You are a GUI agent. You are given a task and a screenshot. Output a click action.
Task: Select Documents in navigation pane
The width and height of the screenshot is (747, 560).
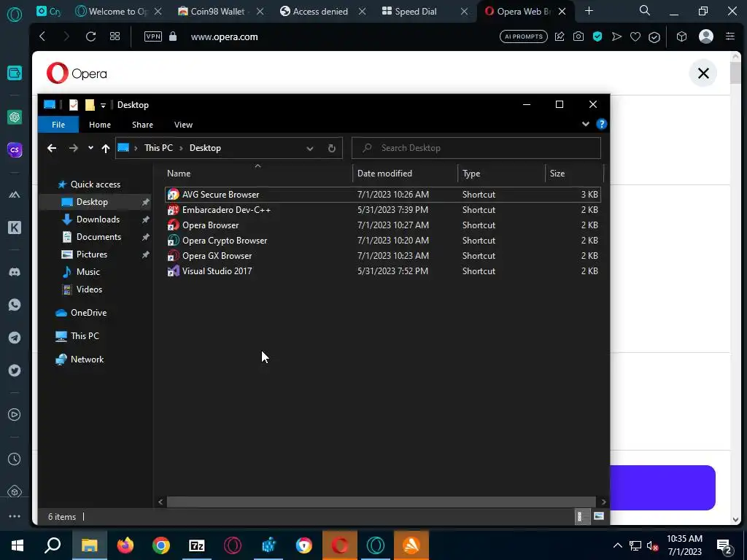coord(98,237)
